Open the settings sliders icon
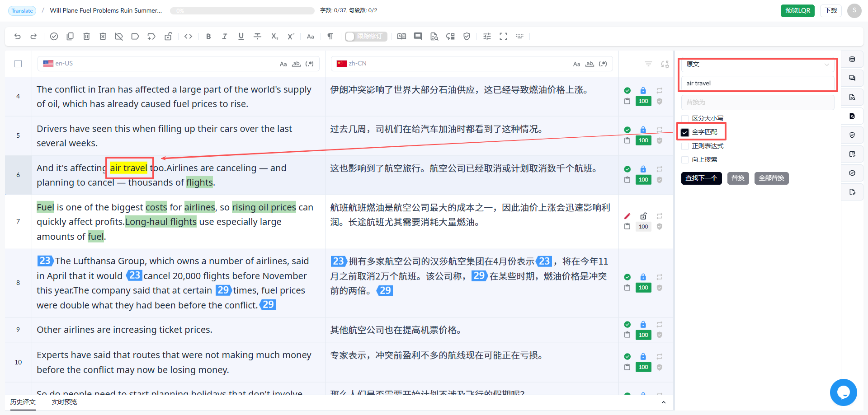Image resolution: width=868 pixels, height=415 pixels. pos(487,37)
